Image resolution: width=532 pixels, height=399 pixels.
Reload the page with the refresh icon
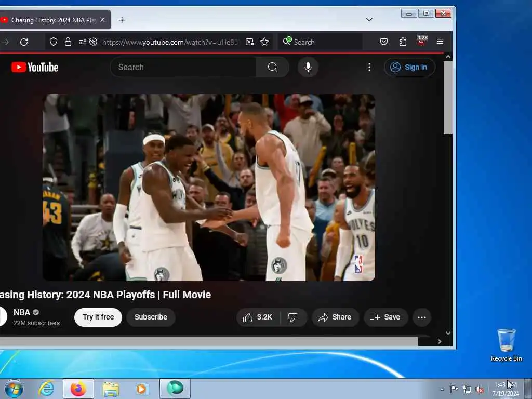pos(24,42)
